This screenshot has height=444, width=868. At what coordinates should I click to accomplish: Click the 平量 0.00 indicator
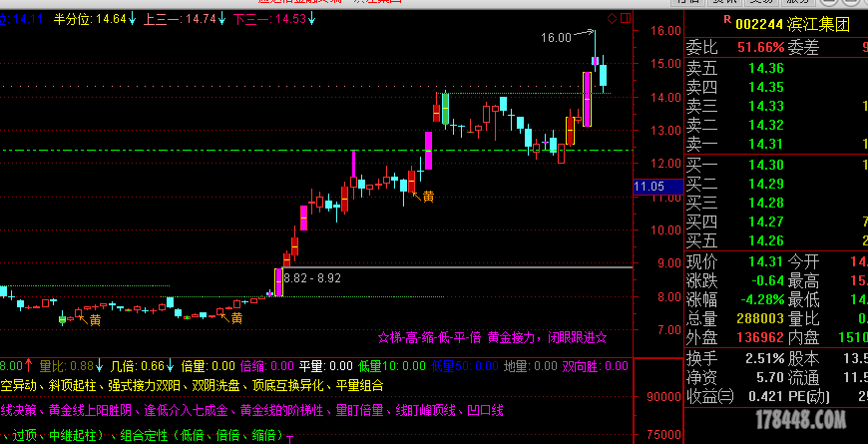(326, 366)
